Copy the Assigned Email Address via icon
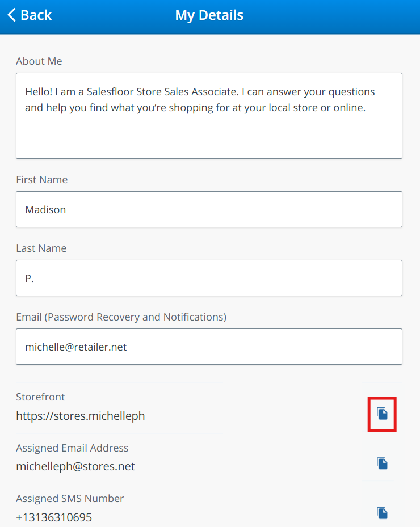Image resolution: width=420 pixels, height=527 pixels. (383, 463)
